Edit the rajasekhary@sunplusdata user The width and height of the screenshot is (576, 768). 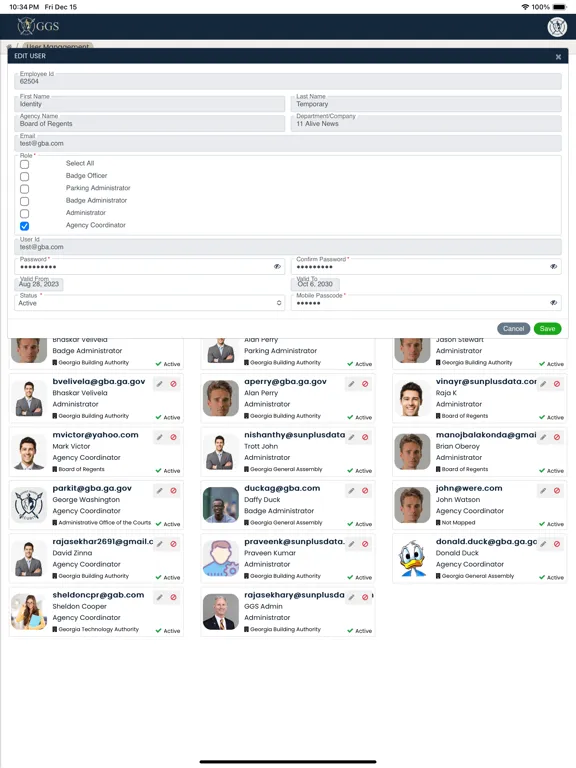tap(351, 597)
